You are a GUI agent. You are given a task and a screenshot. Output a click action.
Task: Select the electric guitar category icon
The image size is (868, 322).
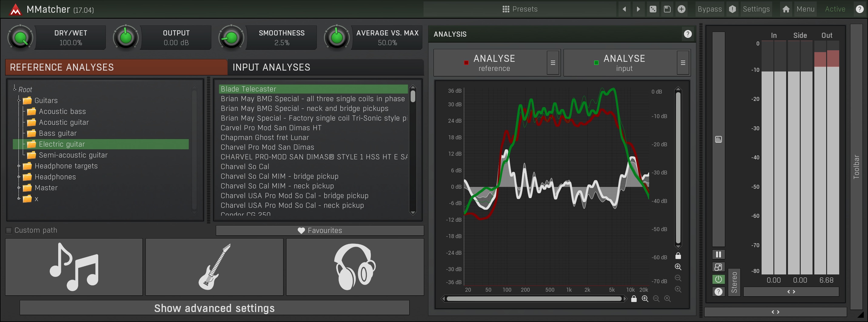[x=214, y=267]
